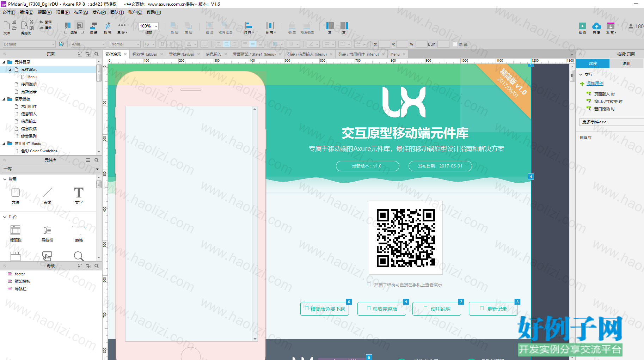The height and width of the screenshot is (360, 644).
Task: Click the 精简版免费下载 button on canvas
Action: [325, 309]
